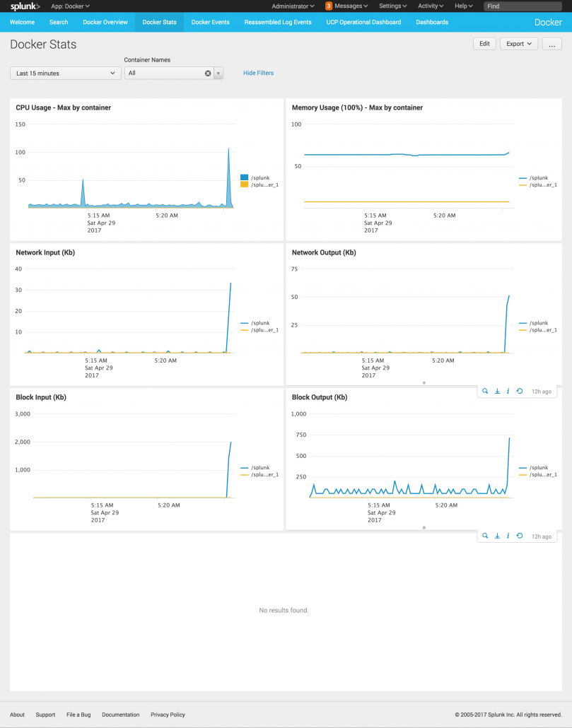
Task: Open search from the No results panel toolbar
Action: pyautogui.click(x=485, y=536)
